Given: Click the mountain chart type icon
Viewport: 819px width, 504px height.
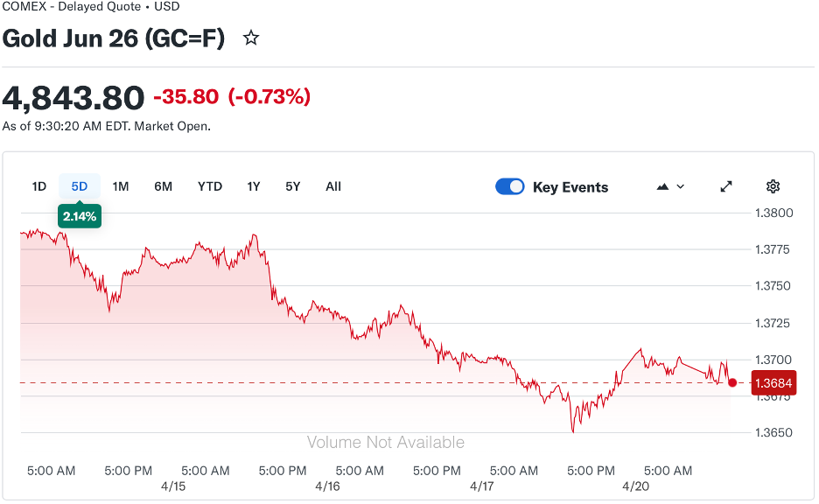Looking at the screenshot, I should 662,186.
